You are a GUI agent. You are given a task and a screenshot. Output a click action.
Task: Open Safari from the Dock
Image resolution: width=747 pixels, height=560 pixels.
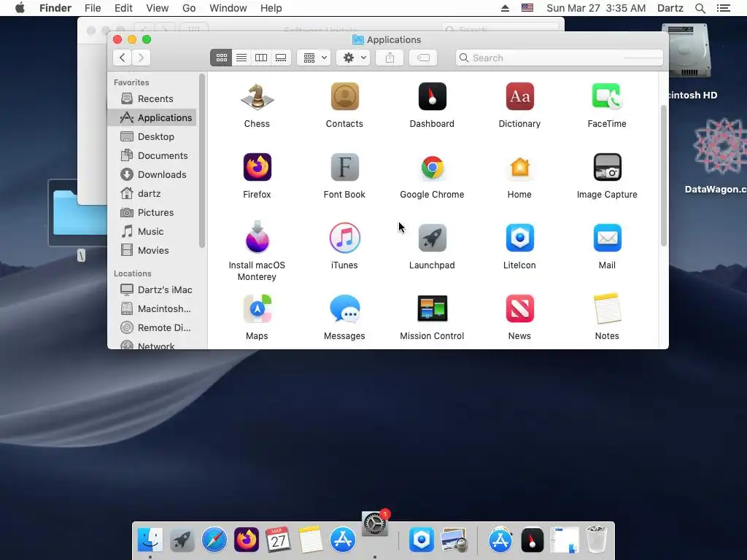point(214,540)
